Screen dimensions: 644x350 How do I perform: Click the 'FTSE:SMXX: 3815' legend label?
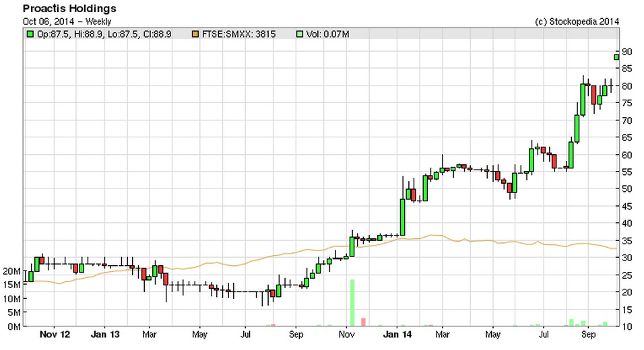pos(238,34)
